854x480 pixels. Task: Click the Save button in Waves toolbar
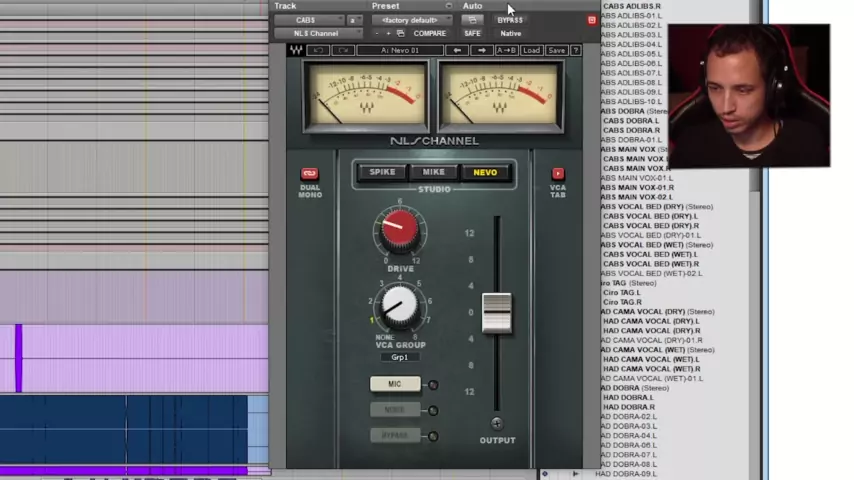pos(556,50)
